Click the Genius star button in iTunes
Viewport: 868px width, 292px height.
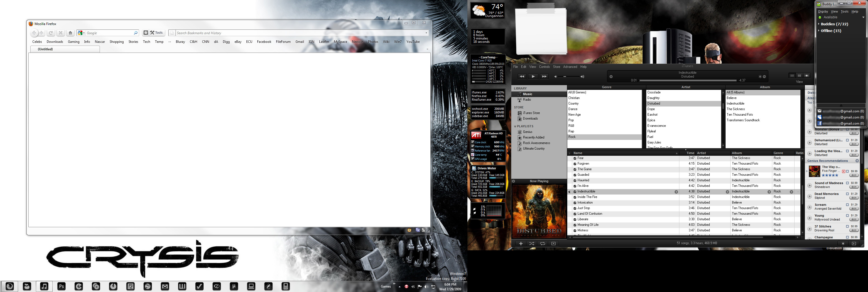[x=843, y=244]
